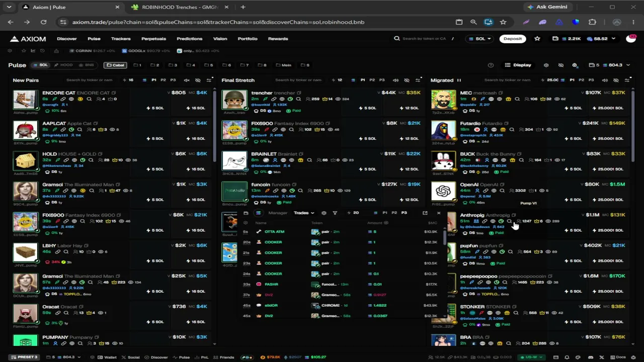Open Final Stretch filter sliders icon
Screen dimensions: 644x362
(x=418, y=80)
